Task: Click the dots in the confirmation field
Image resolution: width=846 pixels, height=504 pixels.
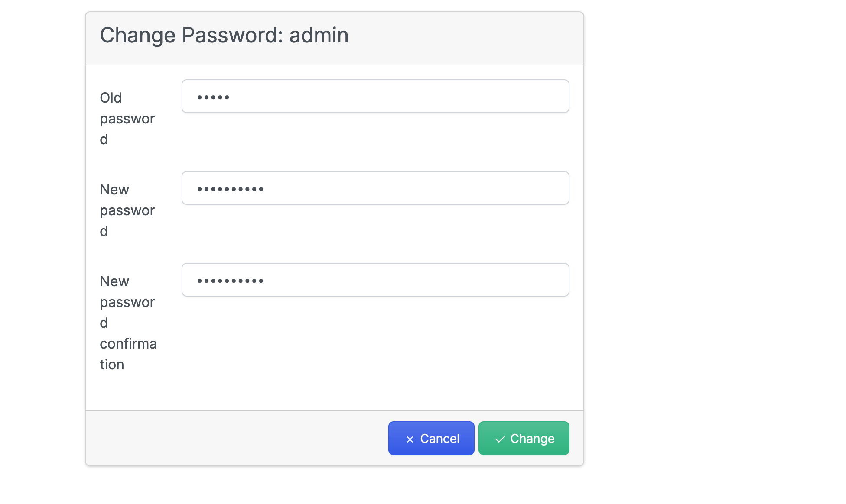Action: pos(231,280)
